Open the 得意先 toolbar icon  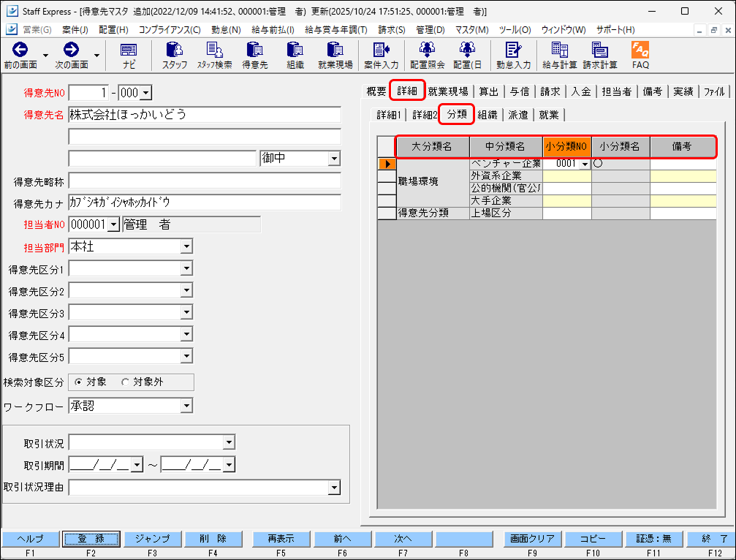pyautogui.click(x=255, y=54)
